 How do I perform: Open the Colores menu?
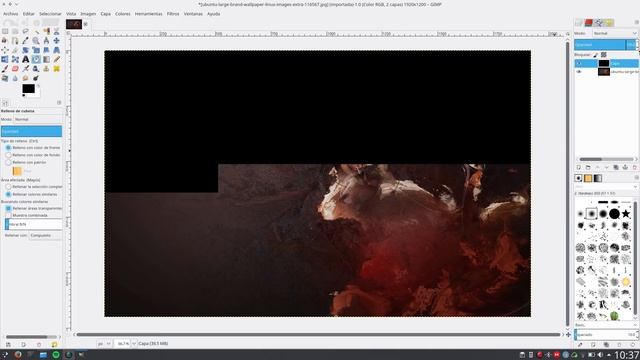tap(122, 14)
